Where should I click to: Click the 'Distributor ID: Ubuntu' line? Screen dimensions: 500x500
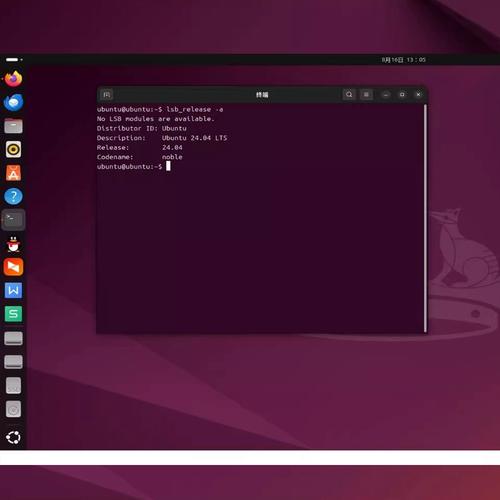142,128
